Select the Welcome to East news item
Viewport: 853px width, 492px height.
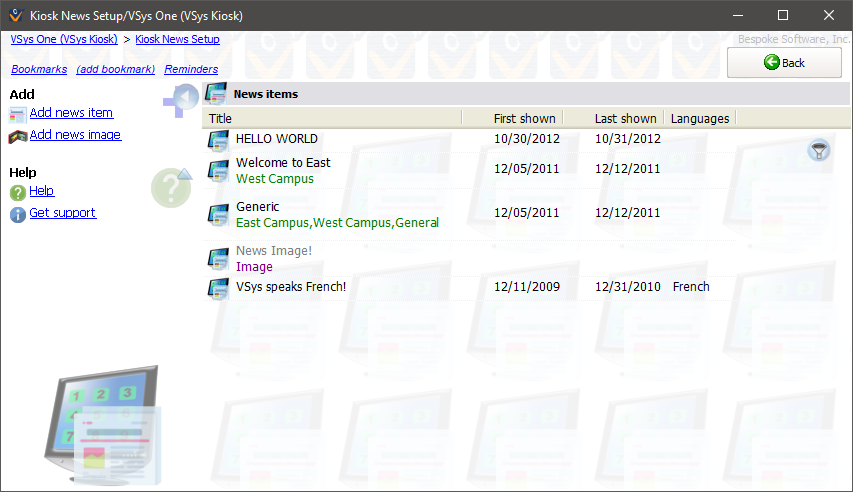click(x=283, y=163)
